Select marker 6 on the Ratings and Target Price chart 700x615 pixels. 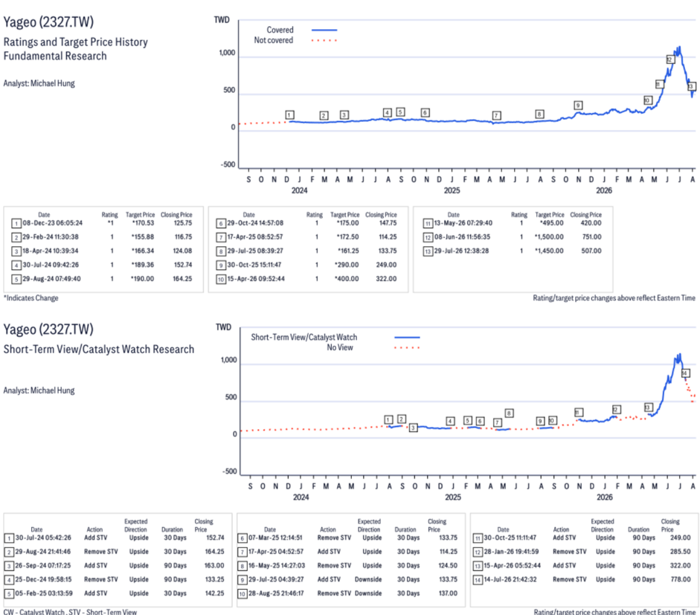click(x=426, y=112)
